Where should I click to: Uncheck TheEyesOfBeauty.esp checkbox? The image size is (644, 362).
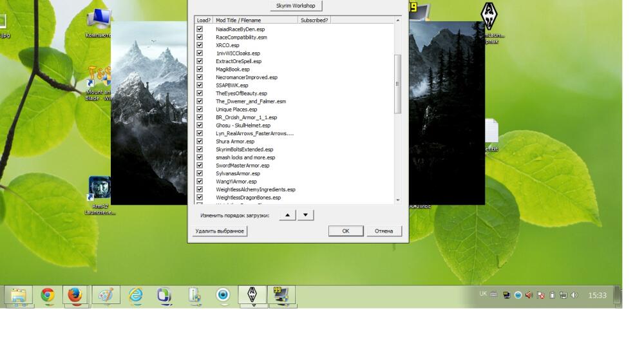pos(200,93)
